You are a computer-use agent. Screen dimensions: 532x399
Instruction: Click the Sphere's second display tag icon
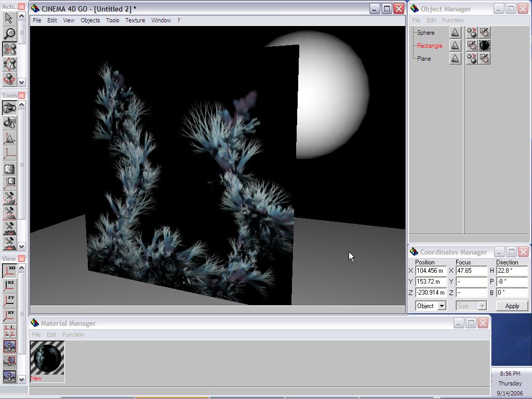pos(484,33)
